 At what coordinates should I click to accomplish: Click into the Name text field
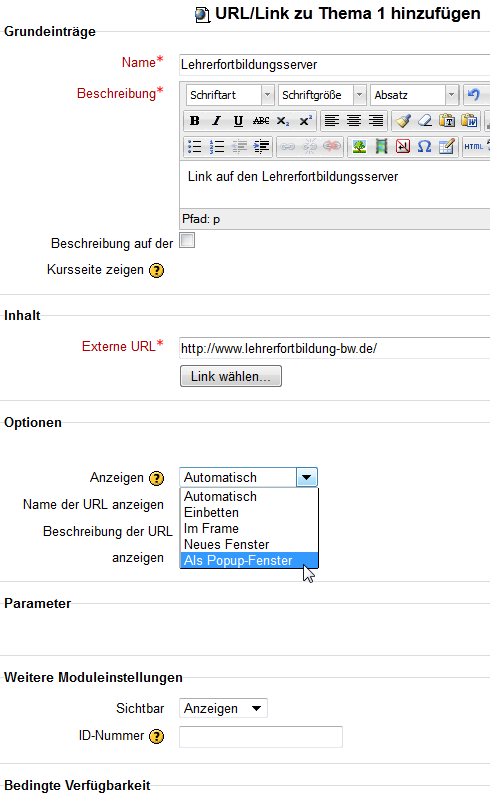[x=335, y=65]
